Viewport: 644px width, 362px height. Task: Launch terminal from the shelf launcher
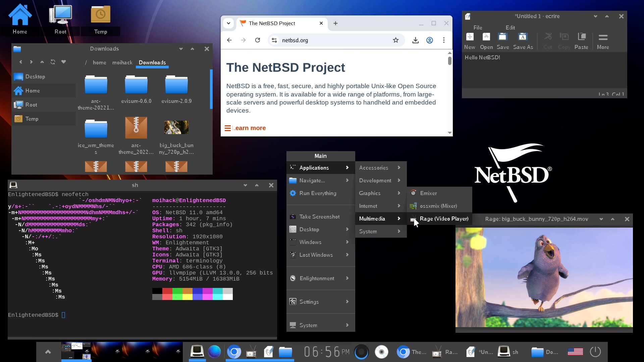pyautogui.click(x=197, y=352)
